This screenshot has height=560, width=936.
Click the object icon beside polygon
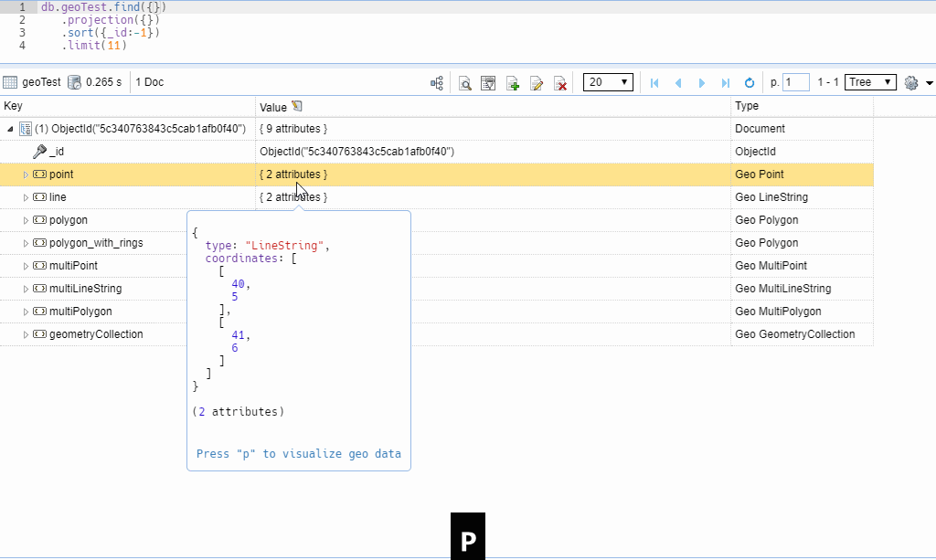pos(40,220)
